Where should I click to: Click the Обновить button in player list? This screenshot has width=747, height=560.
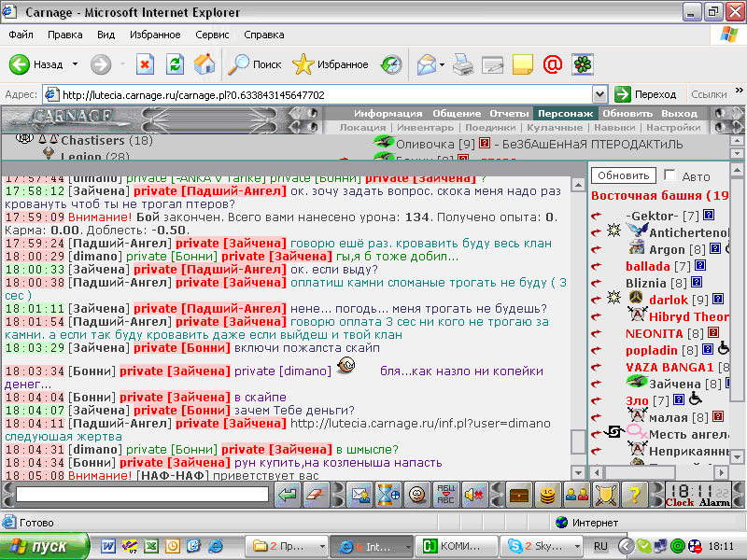(623, 175)
